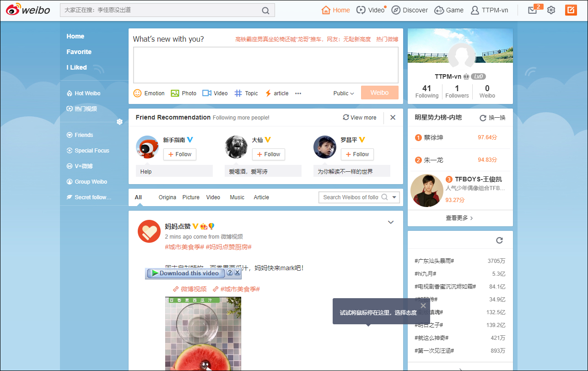Click the settings gear icon
Image resolution: width=588 pixels, height=371 pixels.
click(x=551, y=10)
